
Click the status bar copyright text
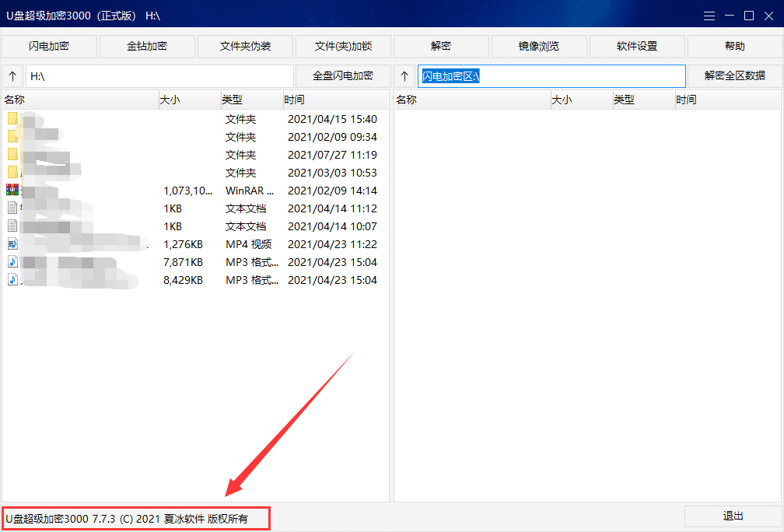pos(127,519)
